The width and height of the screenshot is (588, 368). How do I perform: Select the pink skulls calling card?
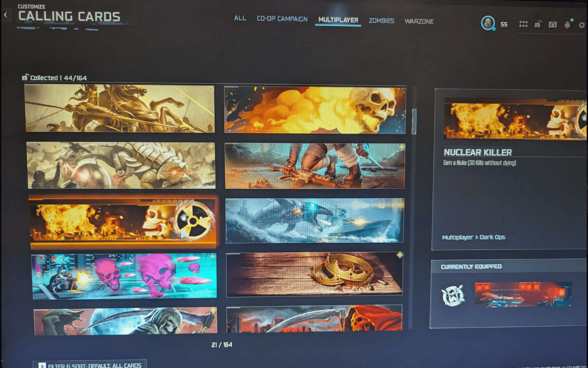(124, 276)
